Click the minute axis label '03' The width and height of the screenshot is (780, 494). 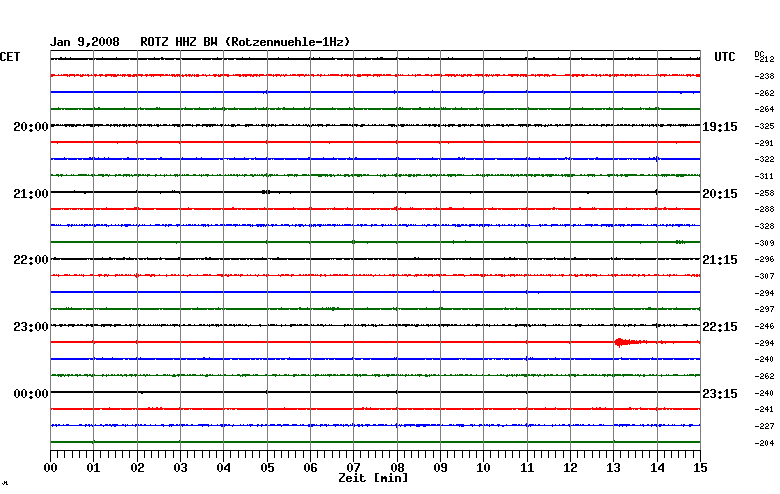[181, 468]
